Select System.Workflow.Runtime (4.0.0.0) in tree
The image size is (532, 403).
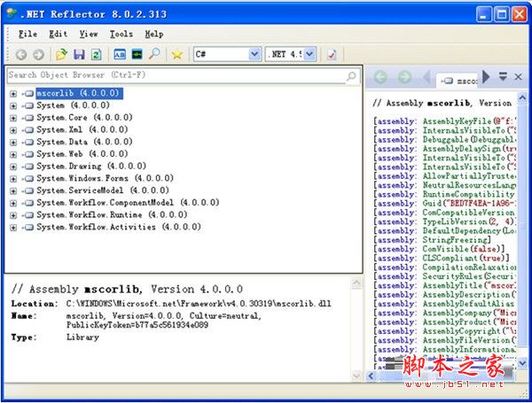coord(112,215)
